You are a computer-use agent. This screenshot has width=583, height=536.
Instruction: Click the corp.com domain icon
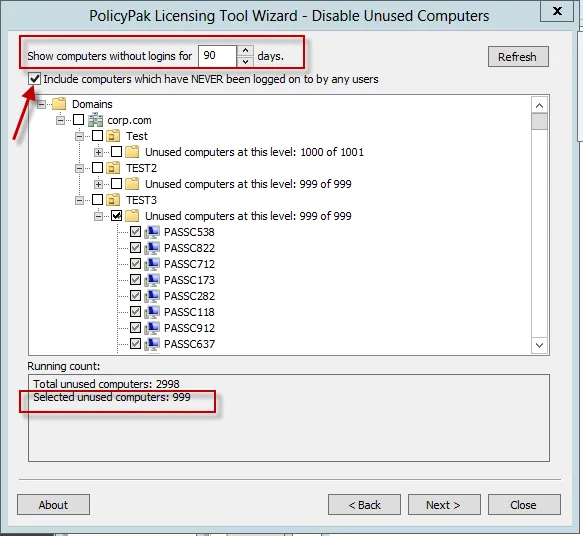96,120
